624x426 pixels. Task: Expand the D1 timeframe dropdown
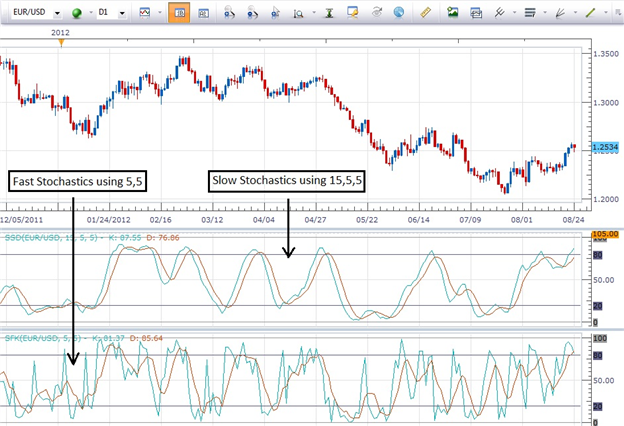pos(122,13)
